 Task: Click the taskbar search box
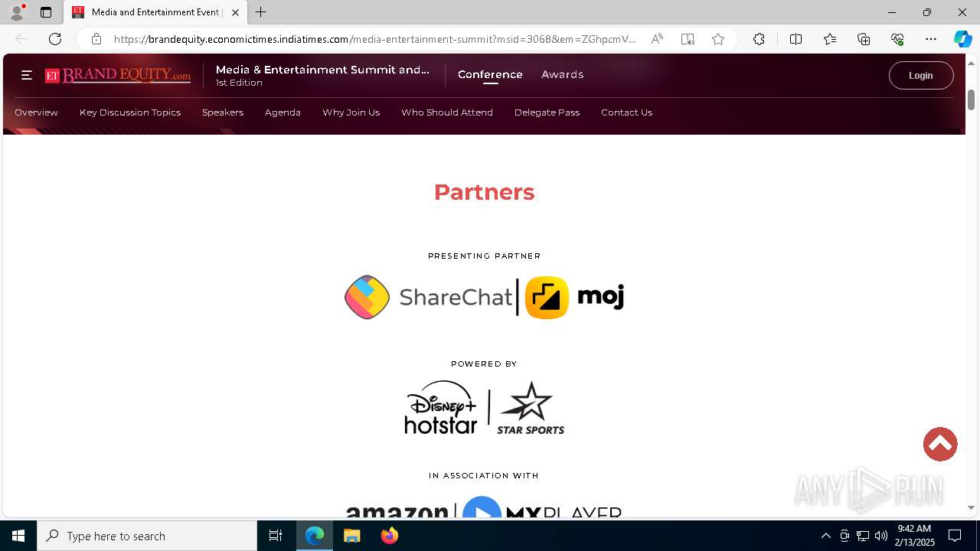(x=147, y=536)
